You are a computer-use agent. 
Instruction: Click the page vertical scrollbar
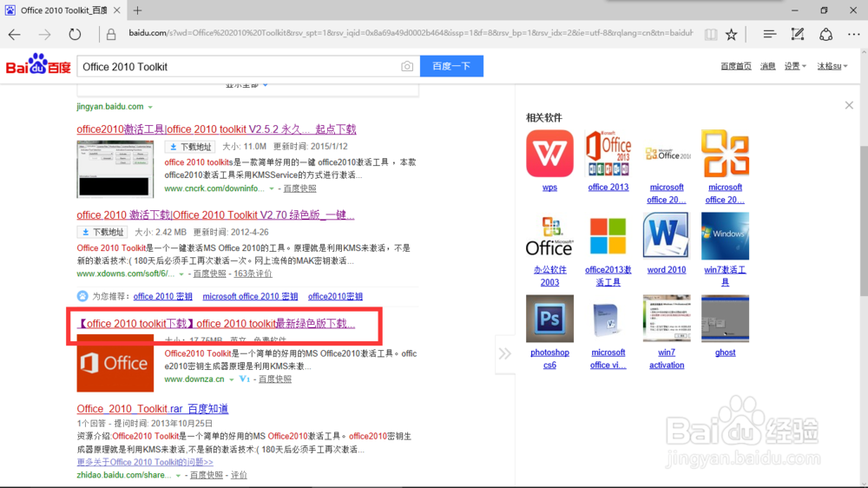point(864,221)
